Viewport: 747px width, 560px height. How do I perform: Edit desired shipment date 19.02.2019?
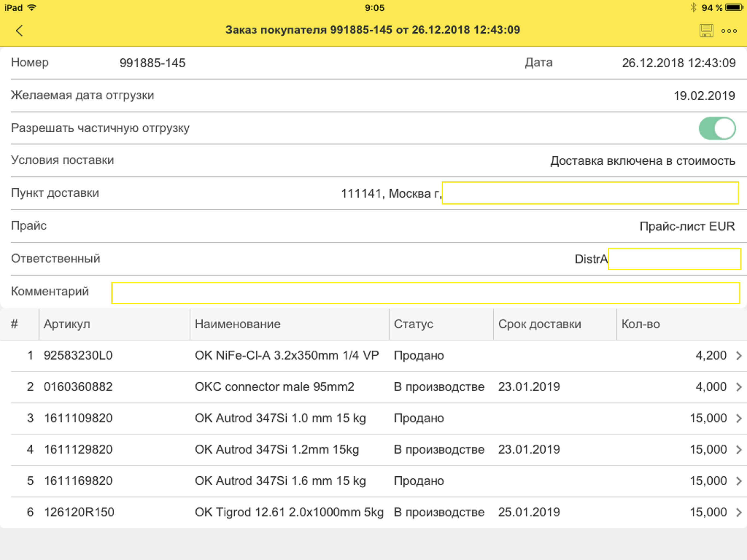(x=704, y=96)
